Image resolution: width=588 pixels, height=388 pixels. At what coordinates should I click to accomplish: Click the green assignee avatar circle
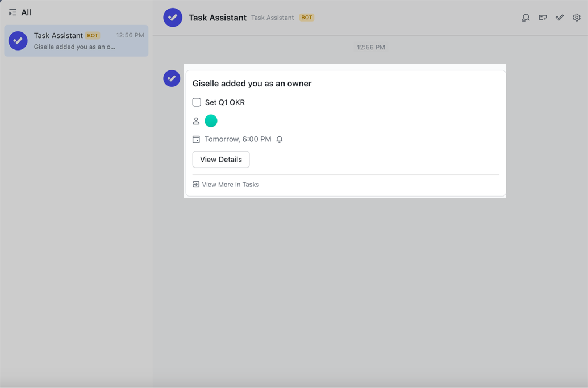pyautogui.click(x=211, y=120)
